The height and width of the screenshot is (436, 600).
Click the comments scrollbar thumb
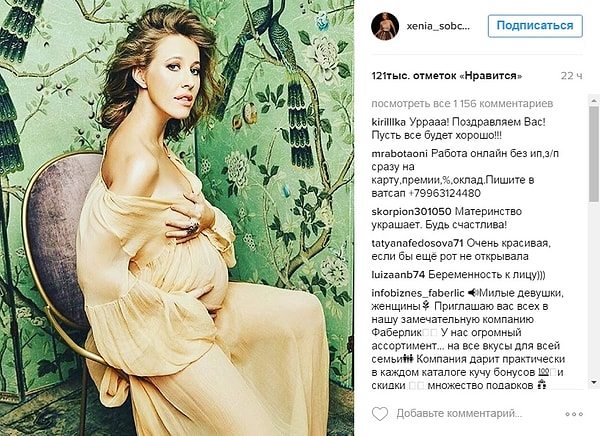(x=593, y=154)
